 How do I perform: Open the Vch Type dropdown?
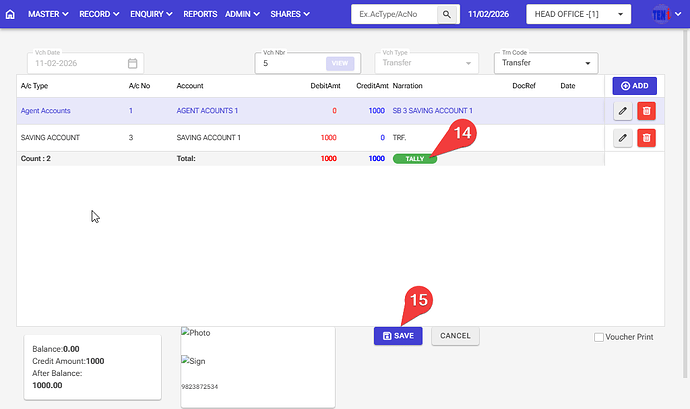426,63
